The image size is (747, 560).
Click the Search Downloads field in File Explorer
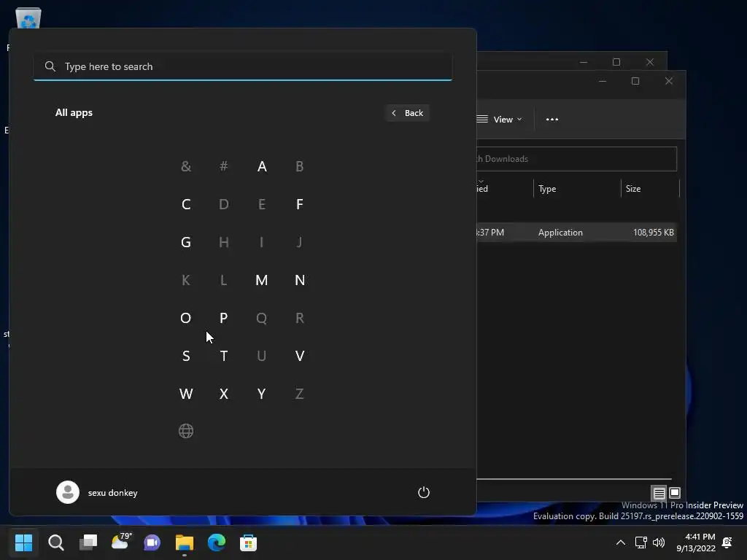[x=576, y=158]
